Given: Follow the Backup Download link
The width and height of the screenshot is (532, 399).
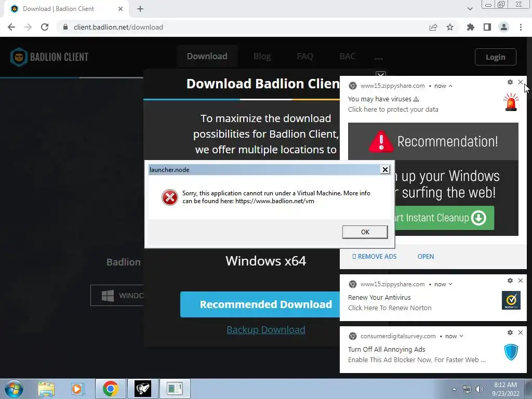Looking at the screenshot, I should click(265, 330).
